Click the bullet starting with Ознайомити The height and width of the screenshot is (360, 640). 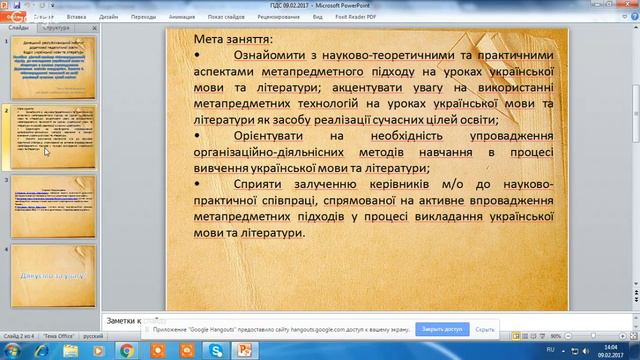[x=373, y=87]
